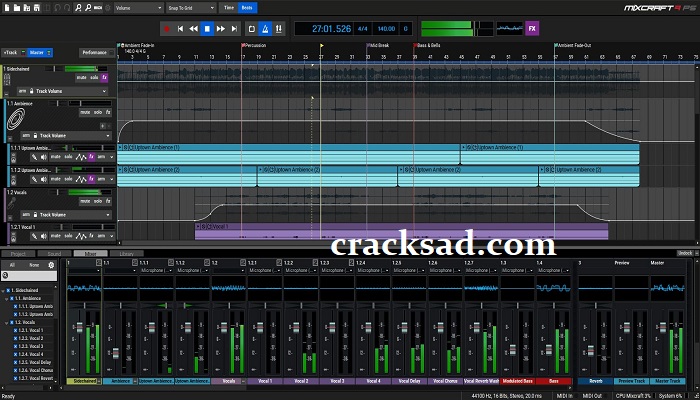Toggle the metronome icon
Viewport: 700px width, 400px height.
[x=265, y=29]
